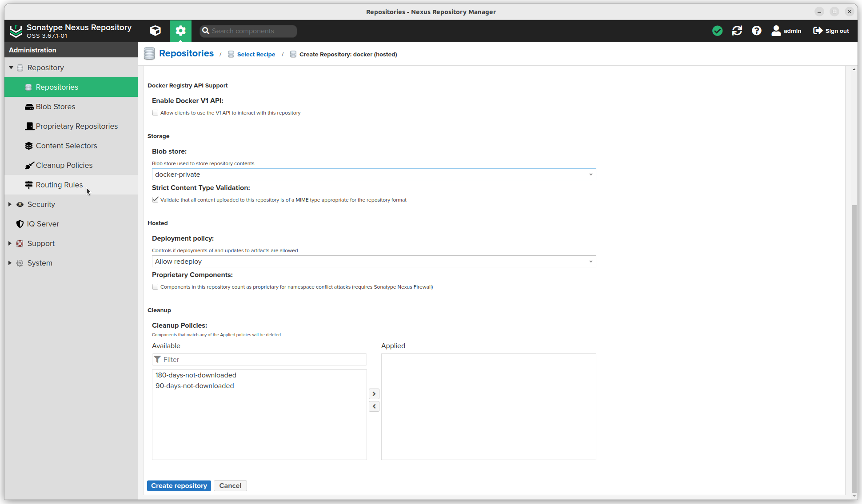Open Proprietary Repositories in sidebar
Screen dimensions: 862x504
71,126
